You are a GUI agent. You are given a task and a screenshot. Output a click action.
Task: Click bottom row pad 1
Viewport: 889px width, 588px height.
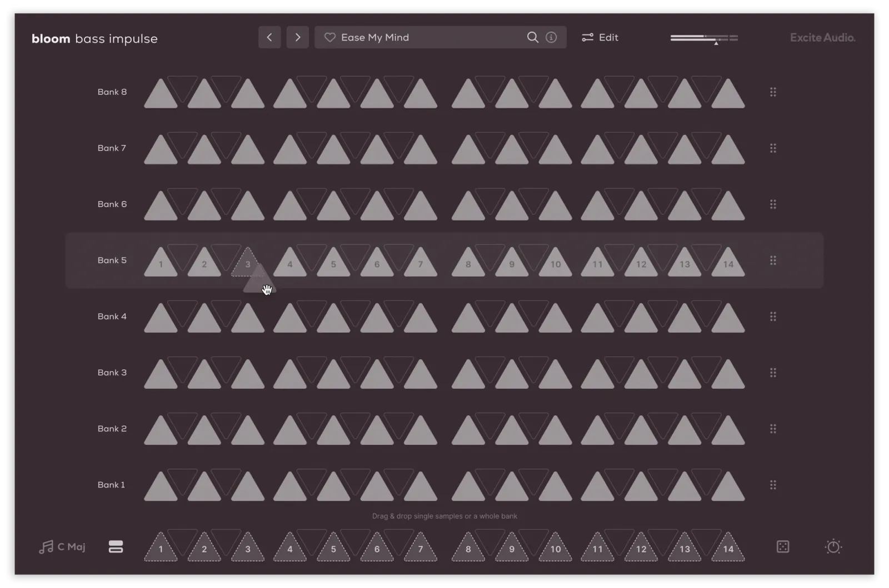pyautogui.click(x=161, y=548)
